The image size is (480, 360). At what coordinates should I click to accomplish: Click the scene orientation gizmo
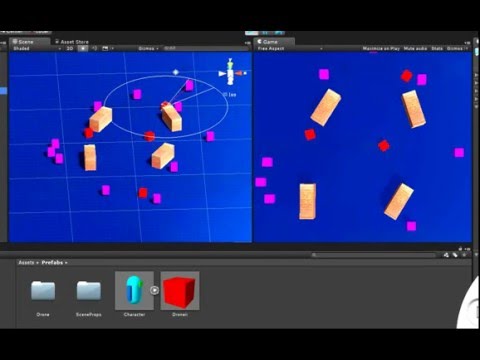(x=231, y=72)
